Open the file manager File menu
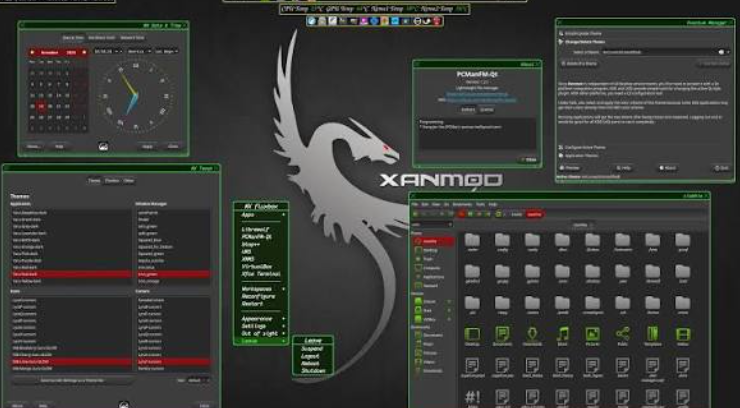Screen dimensions: 740x408 pos(415,204)
